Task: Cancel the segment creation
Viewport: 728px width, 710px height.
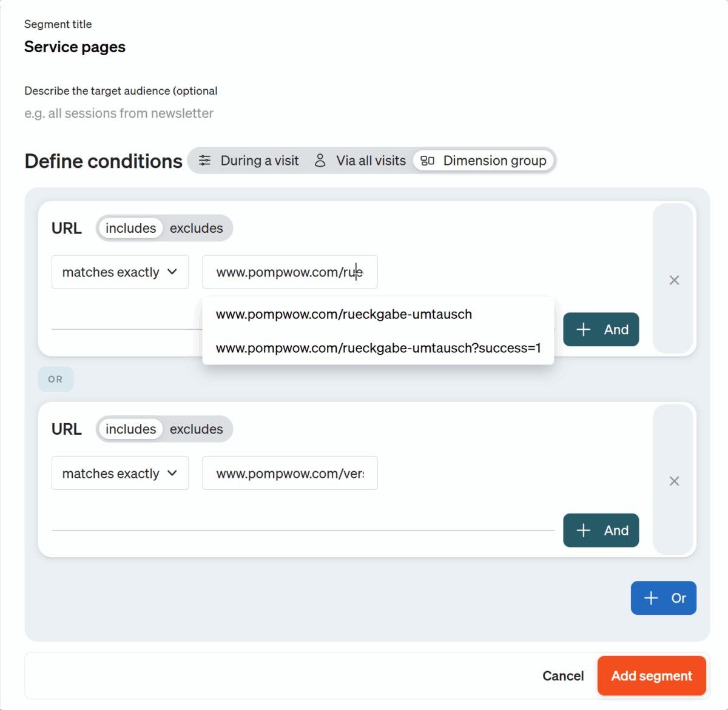Action: click(x=562, y=675)
